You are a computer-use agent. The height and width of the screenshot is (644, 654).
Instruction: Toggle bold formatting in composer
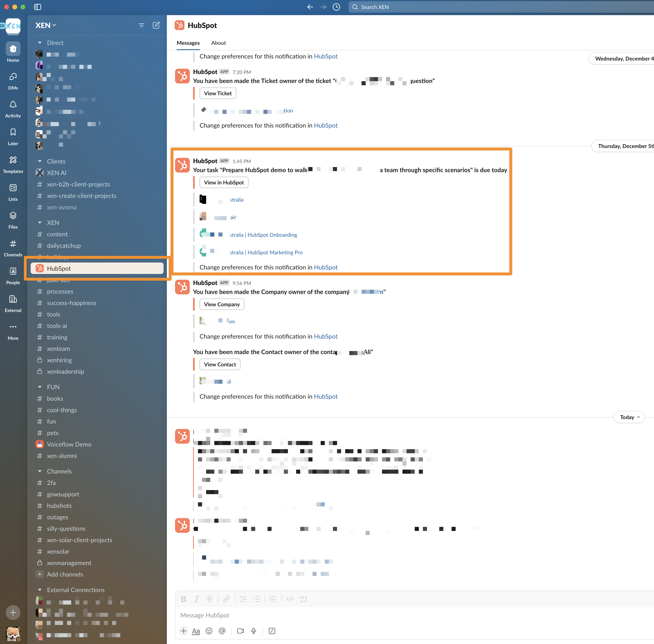tap(183, 599)
